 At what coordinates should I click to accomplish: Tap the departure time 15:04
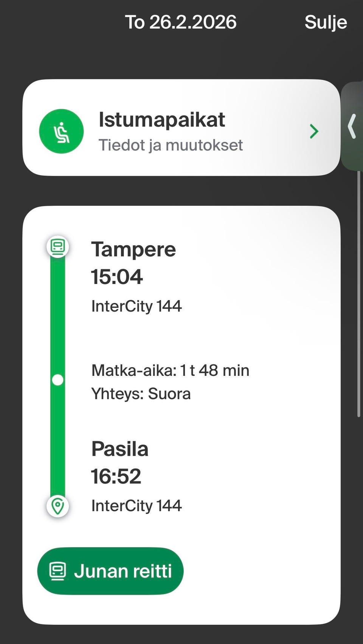pos(117,277)
